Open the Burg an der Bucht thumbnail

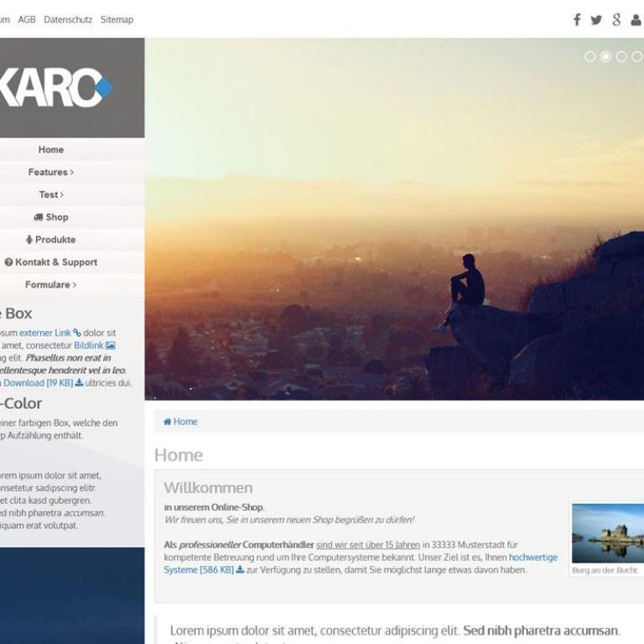pos(607,533)
